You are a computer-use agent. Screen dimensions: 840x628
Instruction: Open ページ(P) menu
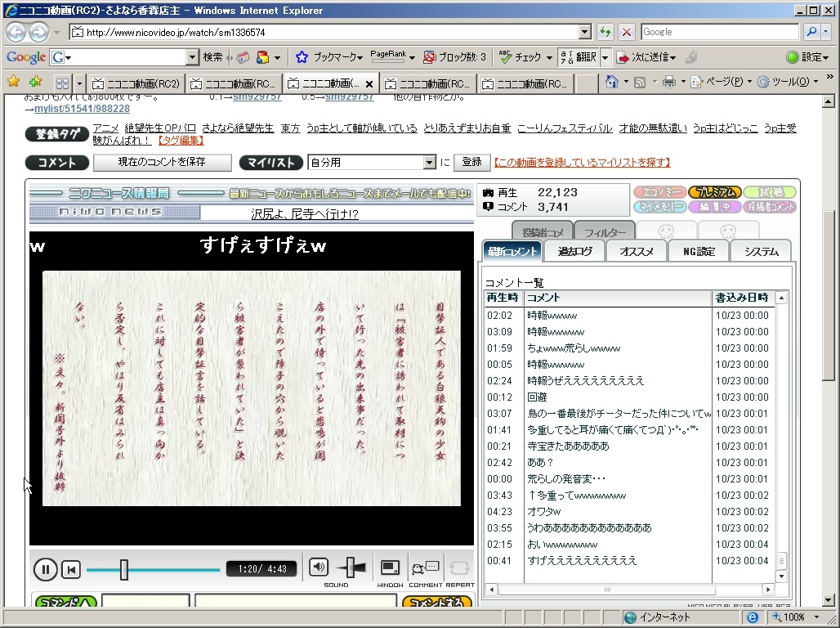tap(719, 82)
